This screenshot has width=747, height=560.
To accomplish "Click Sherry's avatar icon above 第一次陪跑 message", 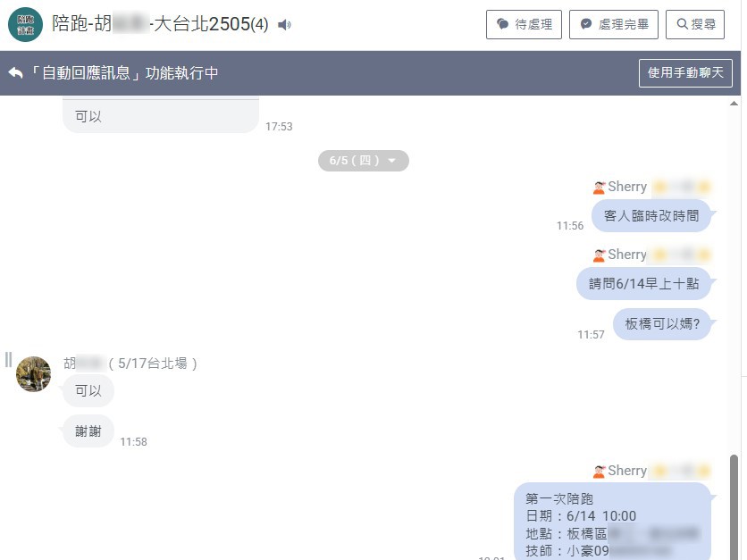I will pos(600,472).
